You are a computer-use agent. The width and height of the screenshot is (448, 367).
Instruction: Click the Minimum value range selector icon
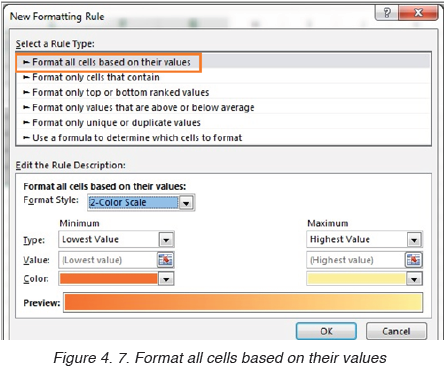pyautogui.click(x=165, y=260)
